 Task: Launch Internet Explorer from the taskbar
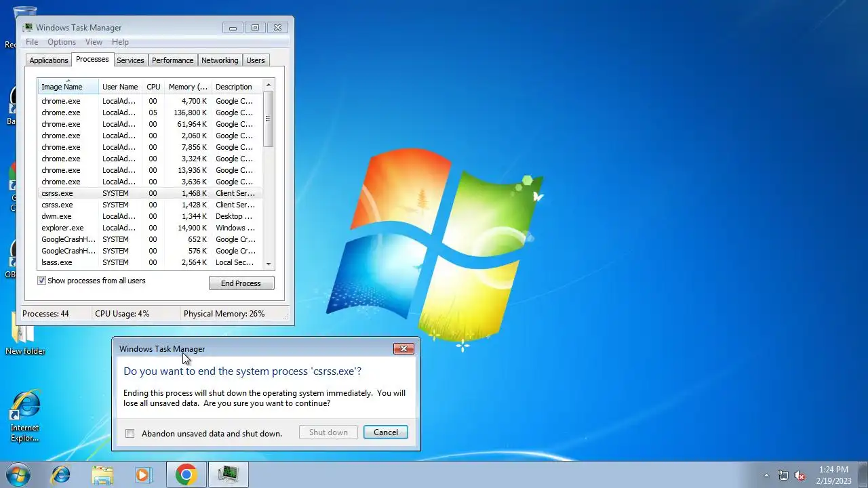[61, 474]
